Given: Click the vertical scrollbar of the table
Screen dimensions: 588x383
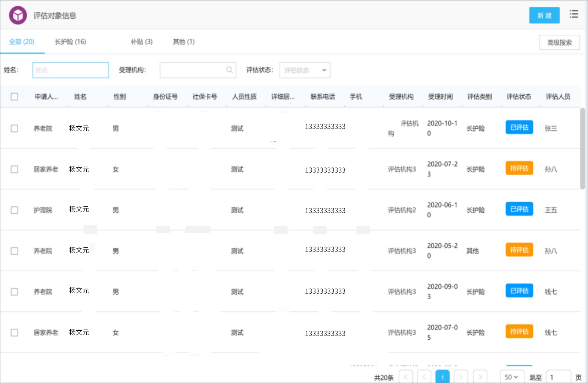Looking at the screenshot, I should [582, 149].
